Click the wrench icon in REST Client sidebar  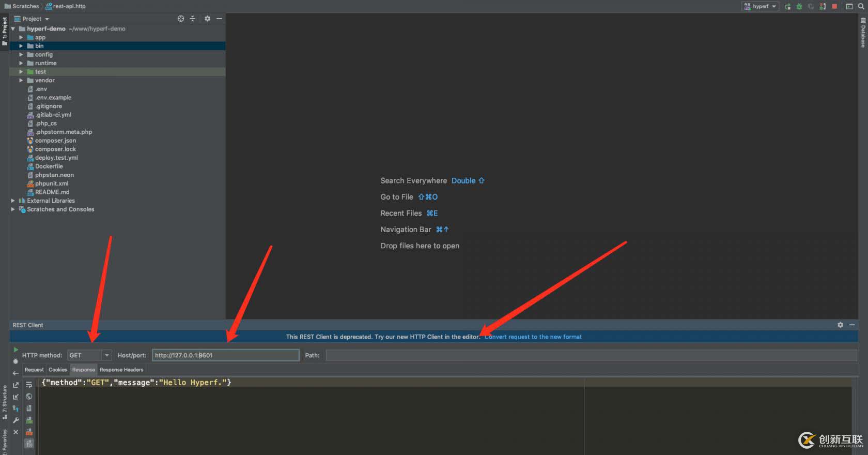point(16,420)
